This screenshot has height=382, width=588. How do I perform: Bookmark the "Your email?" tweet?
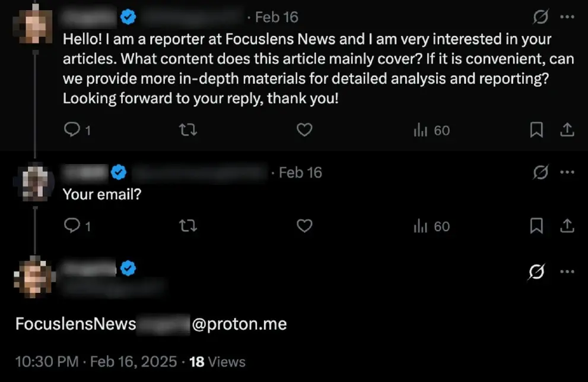pyautogui.click(x=536, y=226)
